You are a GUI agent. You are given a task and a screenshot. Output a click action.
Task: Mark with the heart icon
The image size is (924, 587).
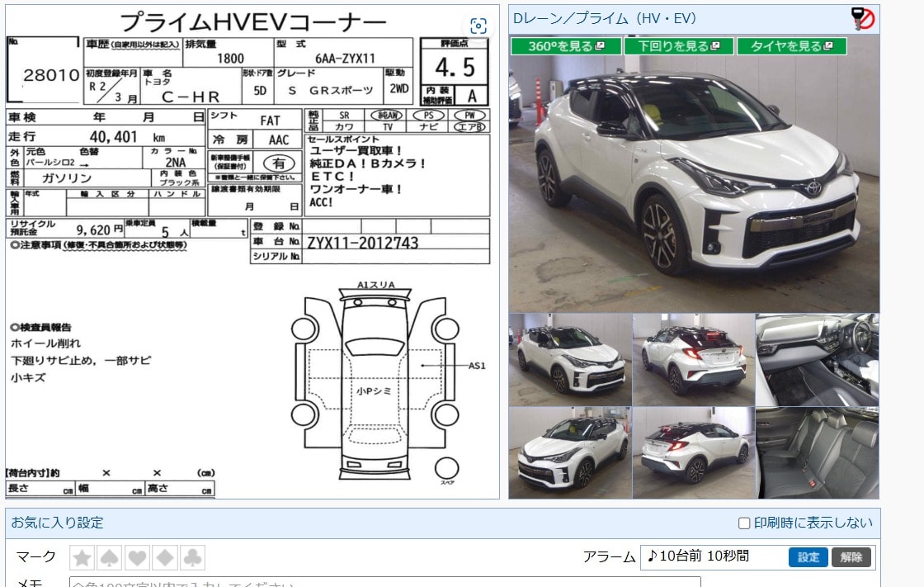137,557
